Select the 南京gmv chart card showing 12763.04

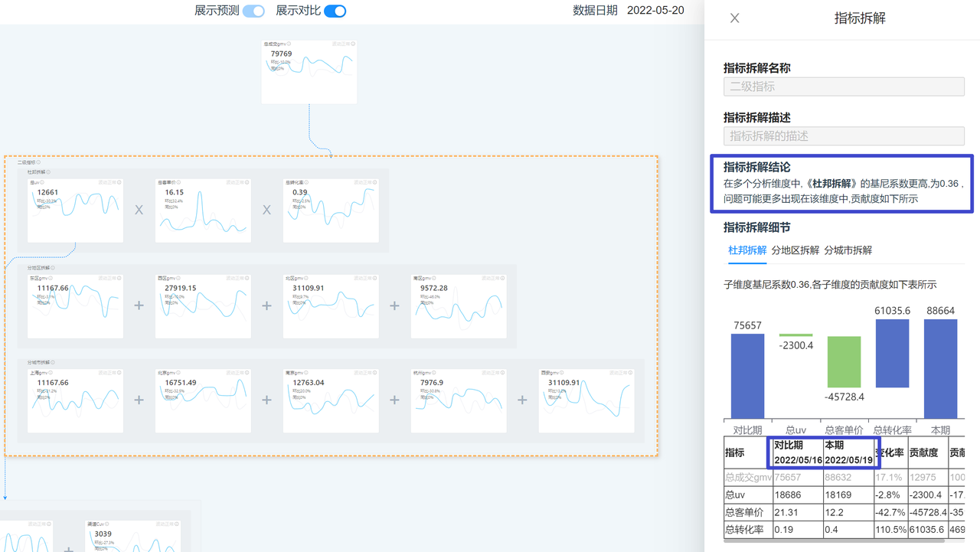point(331,400)
